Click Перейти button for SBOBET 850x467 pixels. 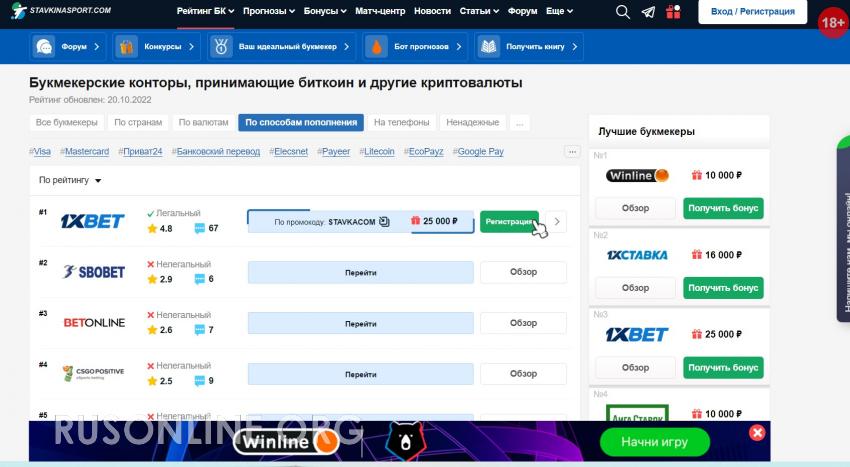[360, 272]
